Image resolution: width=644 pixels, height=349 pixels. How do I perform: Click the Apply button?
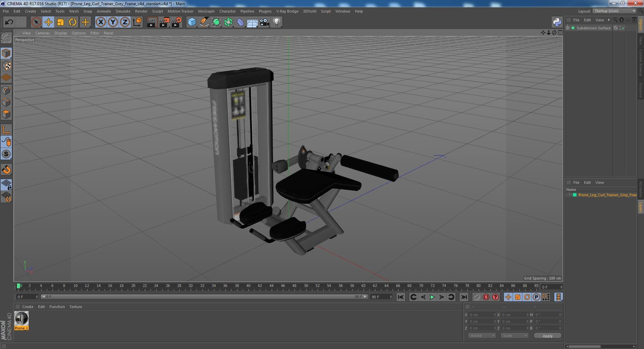click(547, 336)
